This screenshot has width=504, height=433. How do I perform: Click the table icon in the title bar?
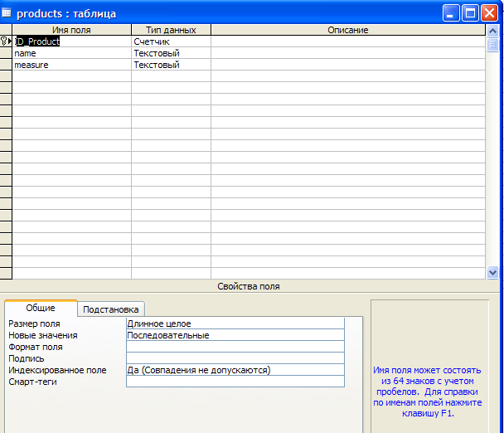tap(7, 13)
